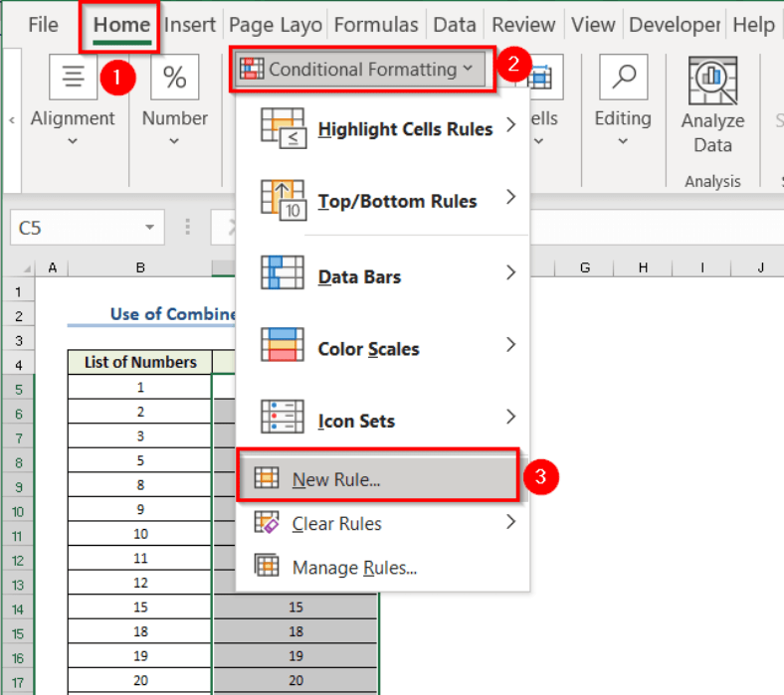
Task: Click the List of Numbers header cell
Action: (x=140, y=362)
